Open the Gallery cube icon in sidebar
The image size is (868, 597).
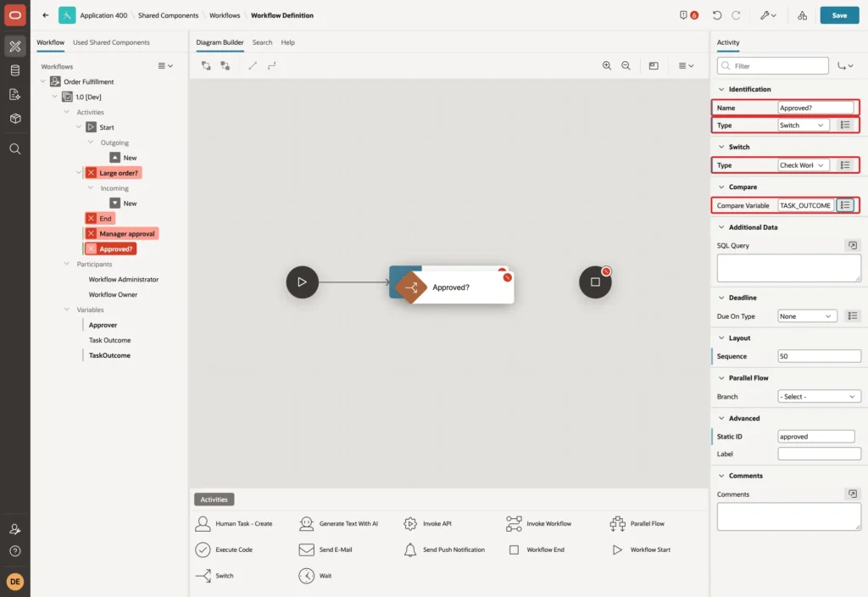15,119
